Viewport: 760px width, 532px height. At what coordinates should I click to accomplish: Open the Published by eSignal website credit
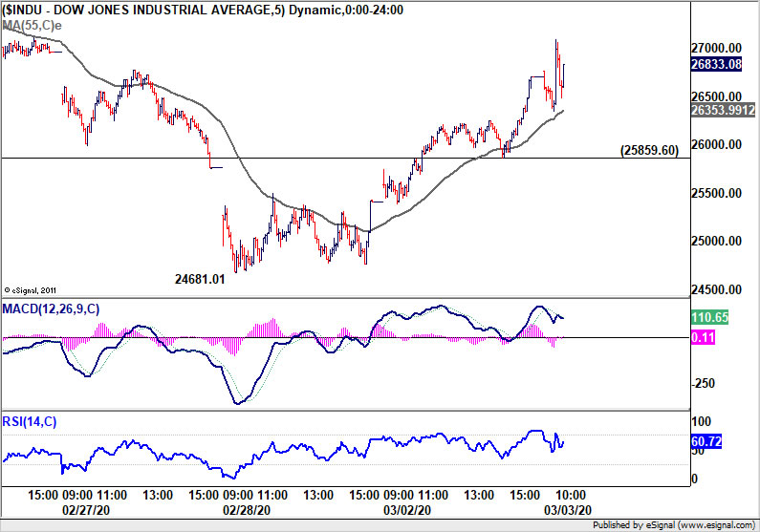tap(674, 525)
